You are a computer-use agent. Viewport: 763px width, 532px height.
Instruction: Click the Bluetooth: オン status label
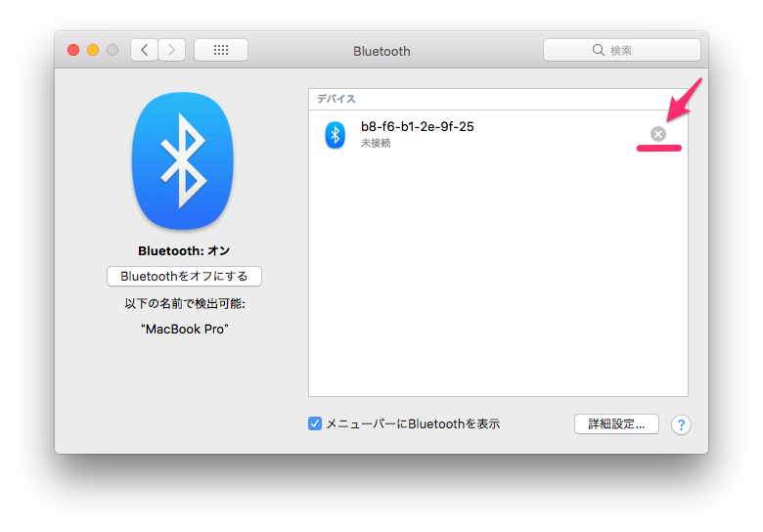[x=184, y=250]
